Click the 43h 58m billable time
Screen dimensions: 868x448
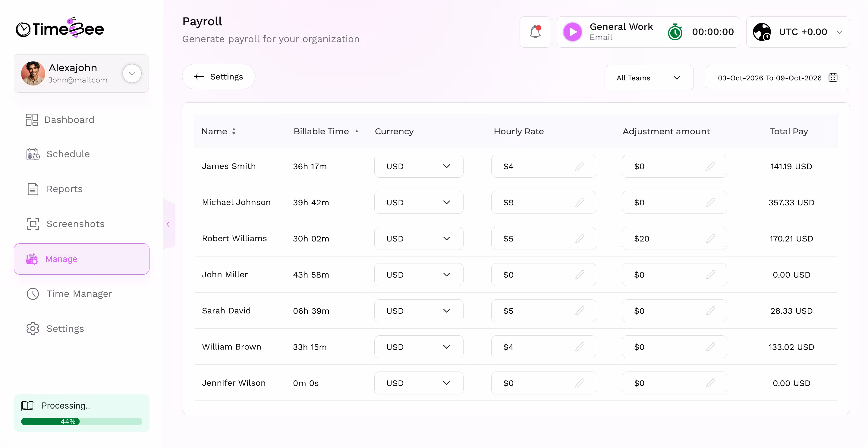tap(311, 275)
